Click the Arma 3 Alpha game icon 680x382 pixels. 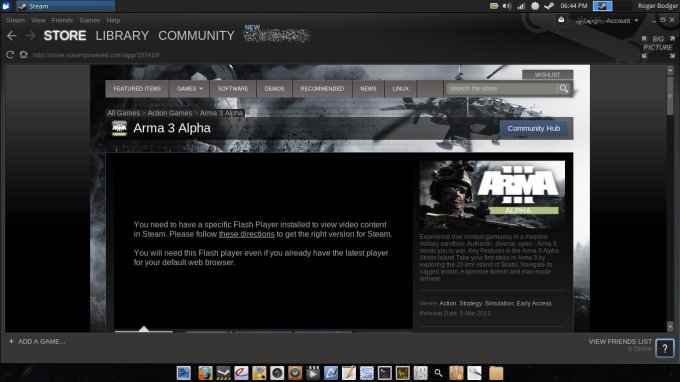(x=119, y=128)
